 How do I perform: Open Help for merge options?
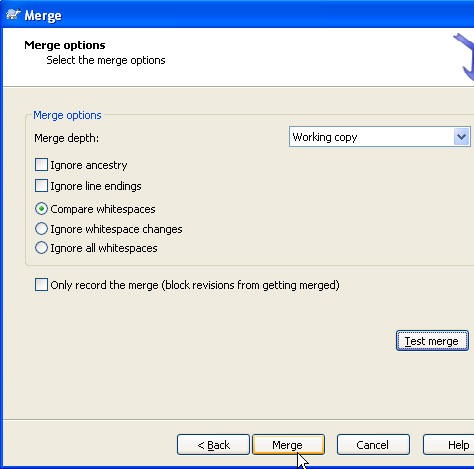(x=449, y=445)
